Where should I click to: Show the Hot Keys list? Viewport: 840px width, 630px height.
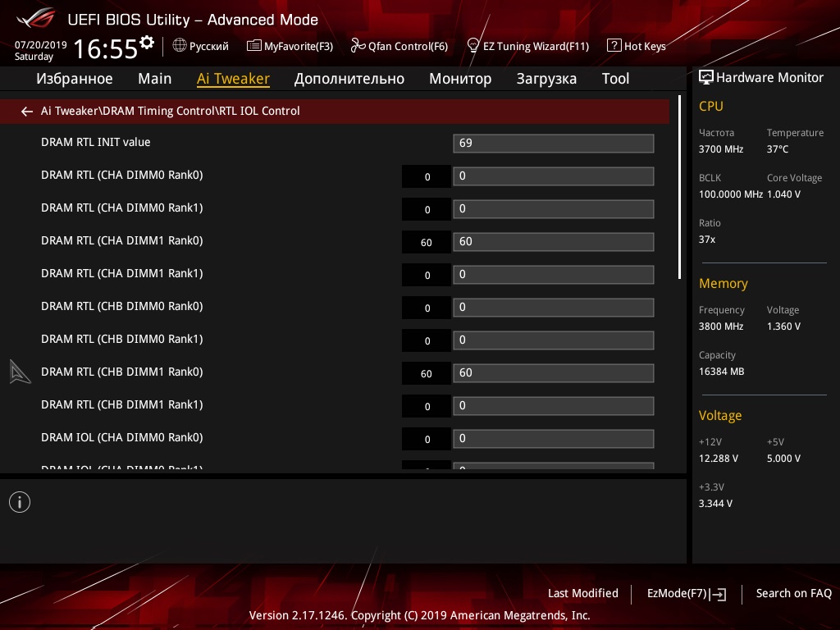(645, 47)
